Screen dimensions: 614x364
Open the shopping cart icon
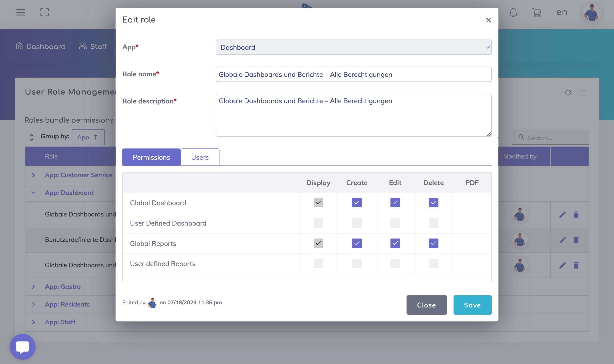pos(537,12)
